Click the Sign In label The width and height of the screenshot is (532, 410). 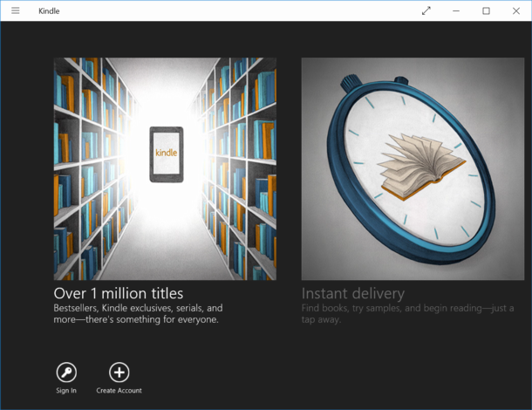[66, 391]
